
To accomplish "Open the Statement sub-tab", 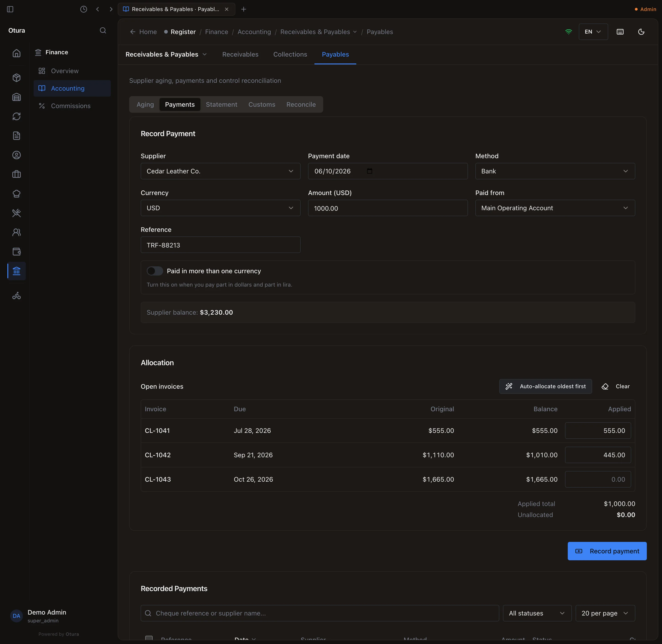I will [221, 104].
